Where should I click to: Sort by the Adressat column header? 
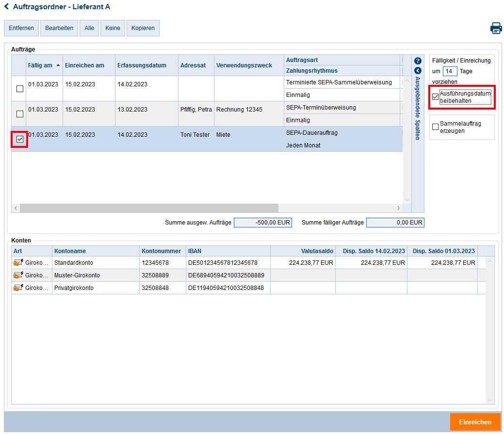tap(196, 65)
